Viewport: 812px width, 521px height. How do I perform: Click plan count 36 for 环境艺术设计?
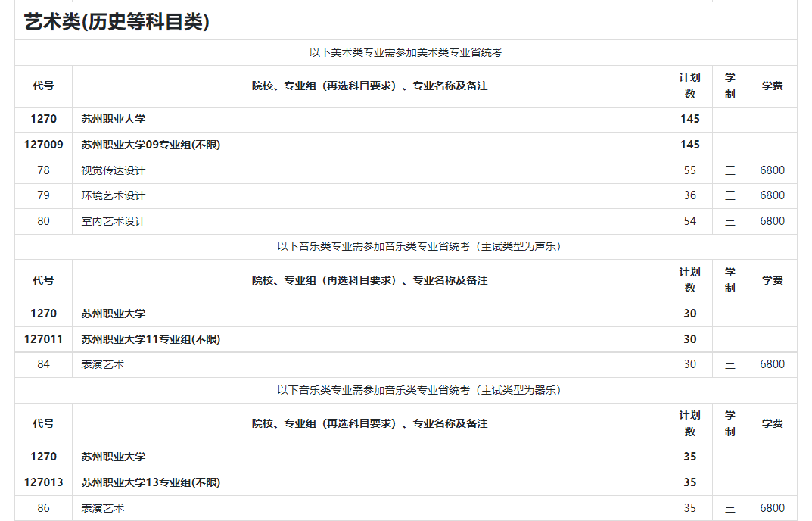[x=690, y=195]
